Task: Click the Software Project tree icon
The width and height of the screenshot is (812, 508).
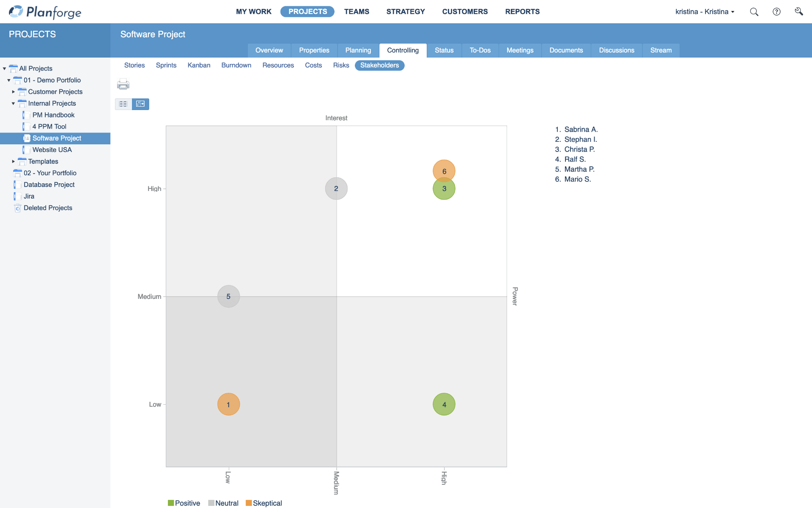Action: (26, 138)
